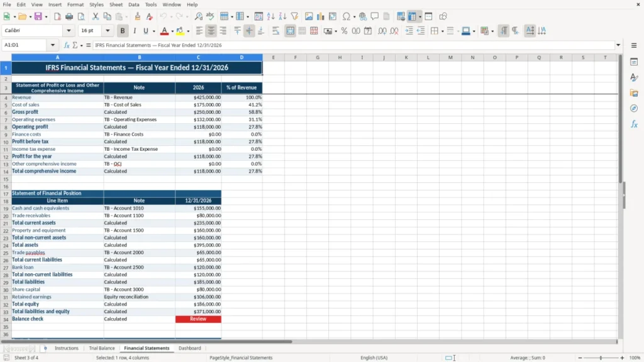This screenshot has width=644, height=362.
Task: Open the Data menu
Action: click(134, 4)
